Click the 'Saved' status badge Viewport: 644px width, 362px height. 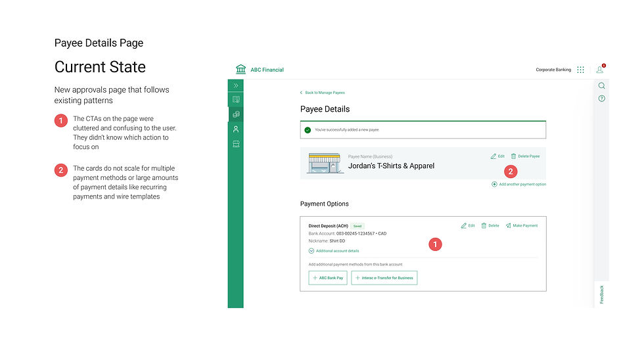(x=357, y=226)
